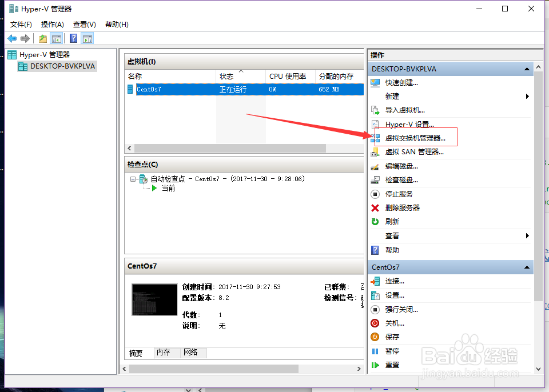
Task: Click the 0% CPU usage cell
Action: [x=273, y=89]
